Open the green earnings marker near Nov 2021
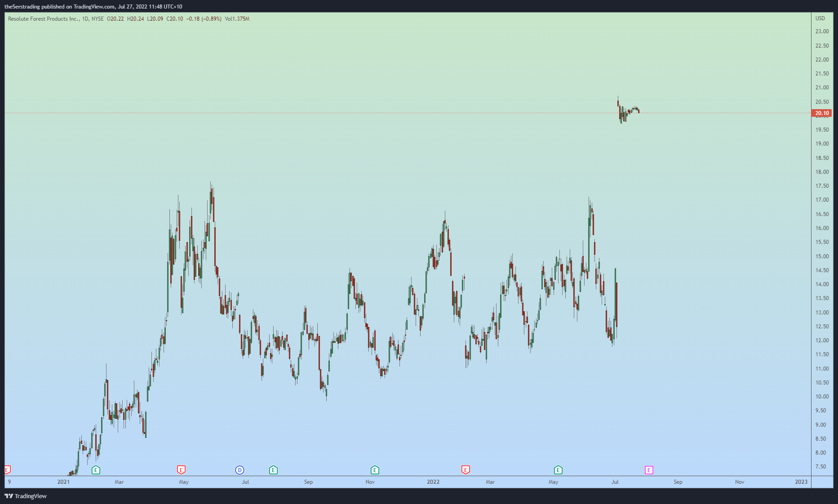Viewport: 838px width, 504px height. coord(375,470)
